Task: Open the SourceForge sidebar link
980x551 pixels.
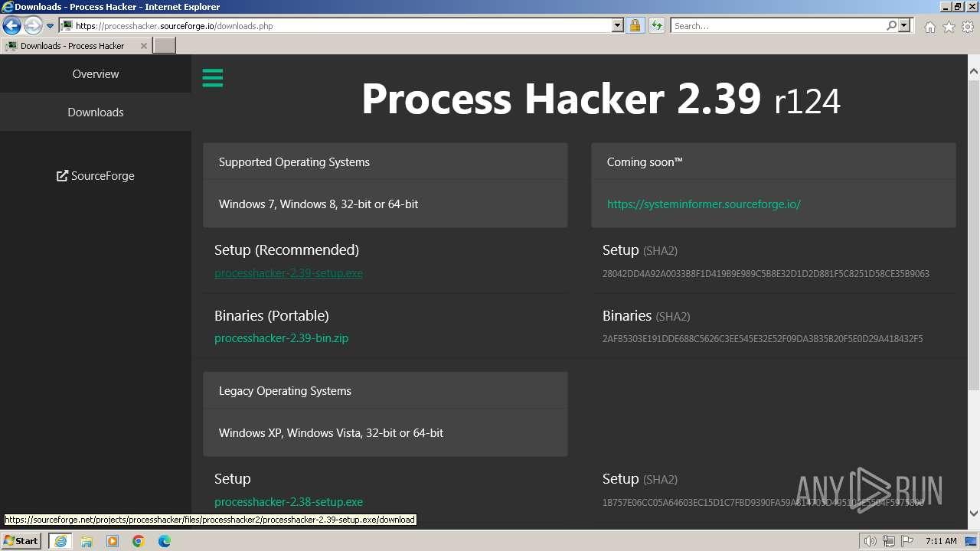Action: pos(96,176)
